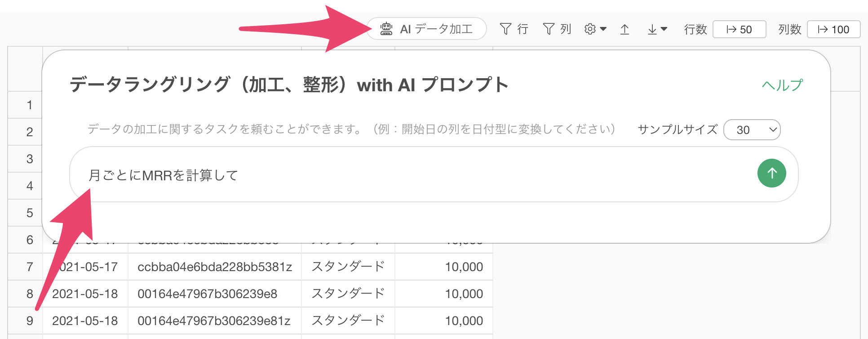Submit the prompt with green arrow button
This screenshot has width=868, height=339.
[x=771, y=173]
